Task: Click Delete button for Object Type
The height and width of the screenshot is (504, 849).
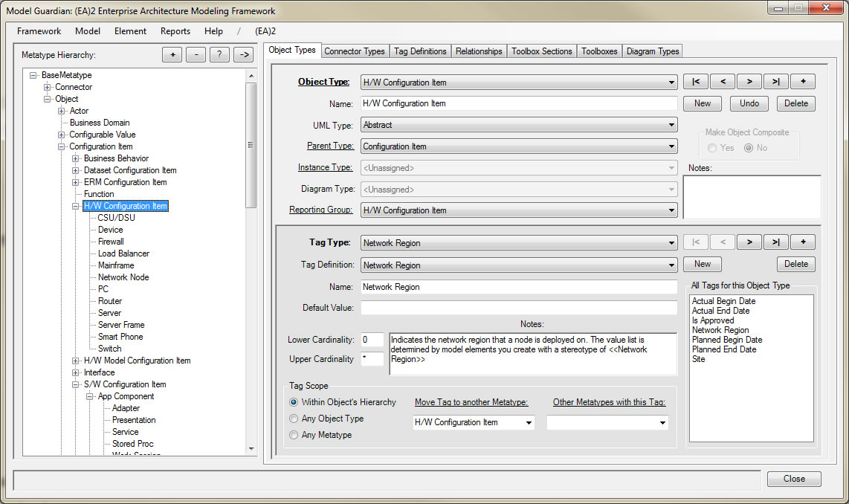Action: tap(796, 103)
